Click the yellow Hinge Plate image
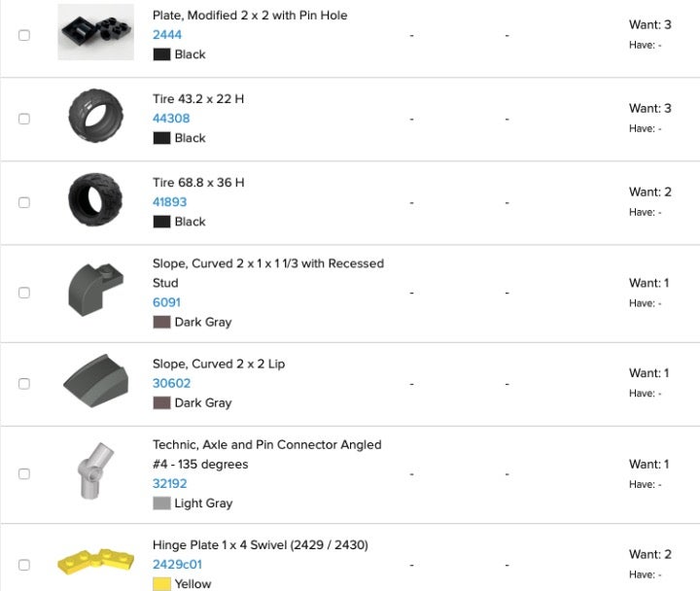The width and height of the screenshot is (700, 591). click(x=95, y=562)
